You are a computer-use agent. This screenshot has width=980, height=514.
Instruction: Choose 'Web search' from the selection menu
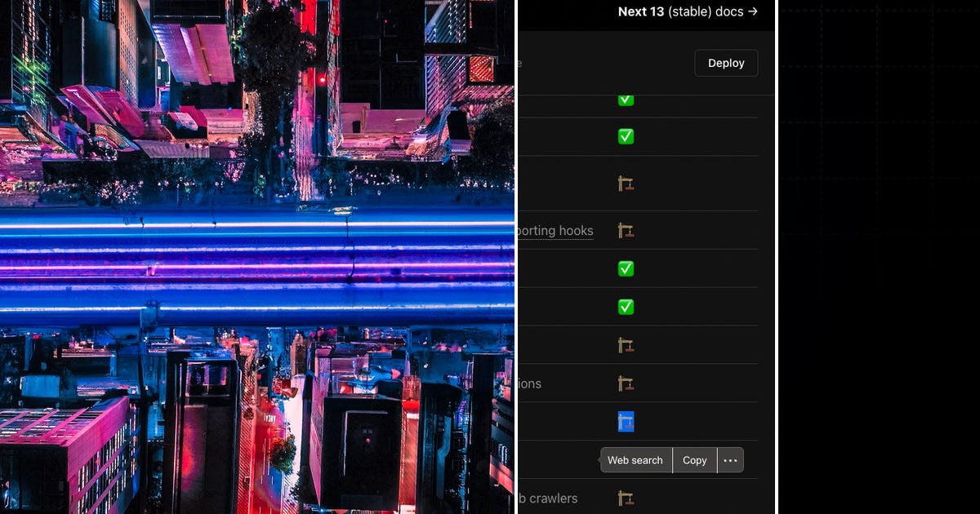point(635,459)
